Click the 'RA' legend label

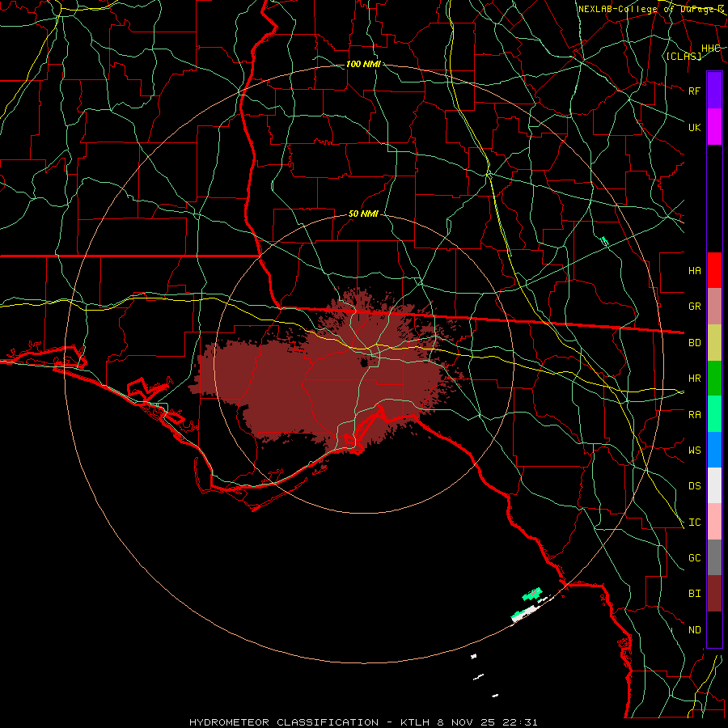click(x=694, y=415)
